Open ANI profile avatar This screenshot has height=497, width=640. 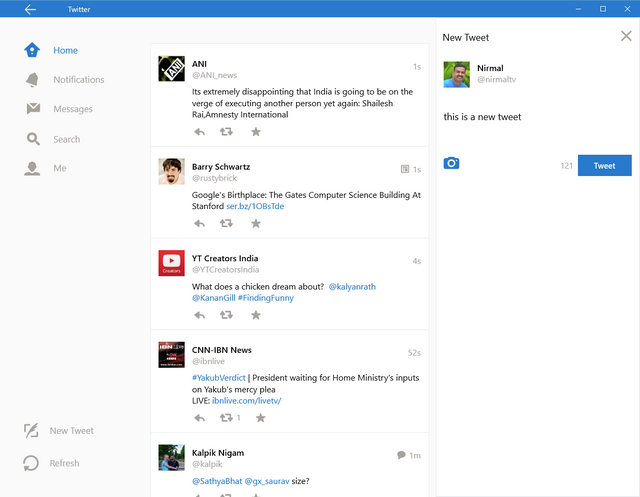point(171,69)
